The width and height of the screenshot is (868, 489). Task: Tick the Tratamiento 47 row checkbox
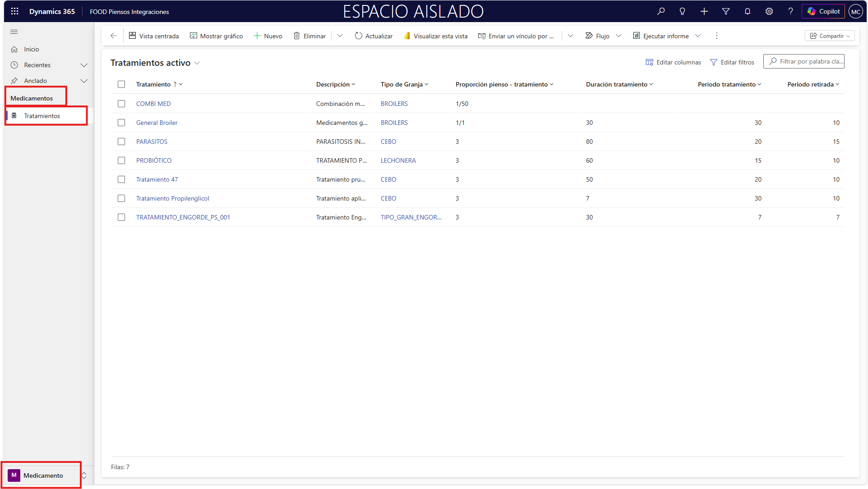121,179
